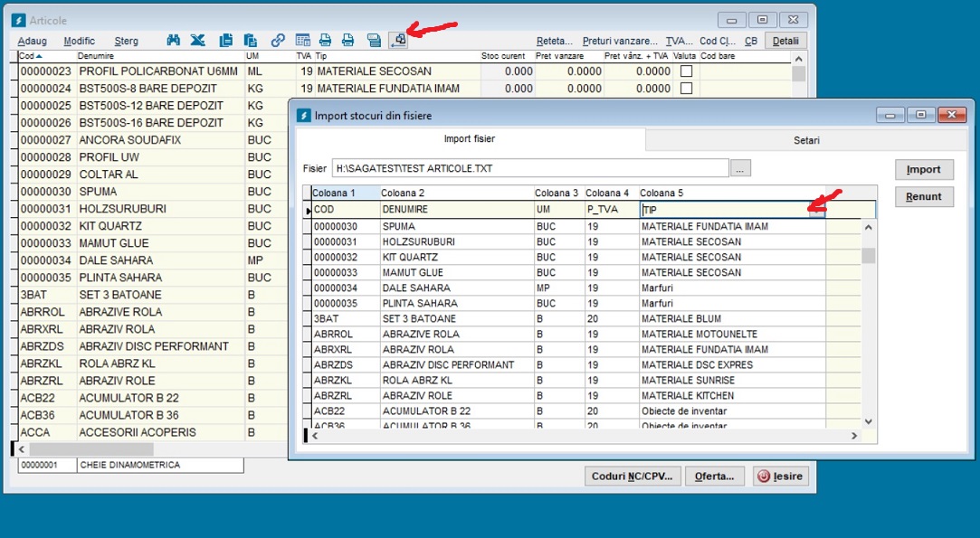Screen dimensions: 980x538
Task: Sort the article list by the Cod column header
Action: click(x=45, y=56)
